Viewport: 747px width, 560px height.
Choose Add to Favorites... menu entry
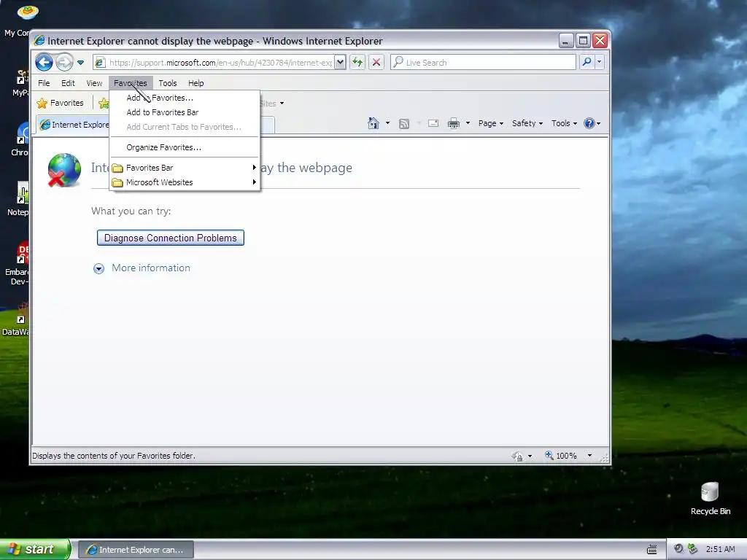coord(185,98)
